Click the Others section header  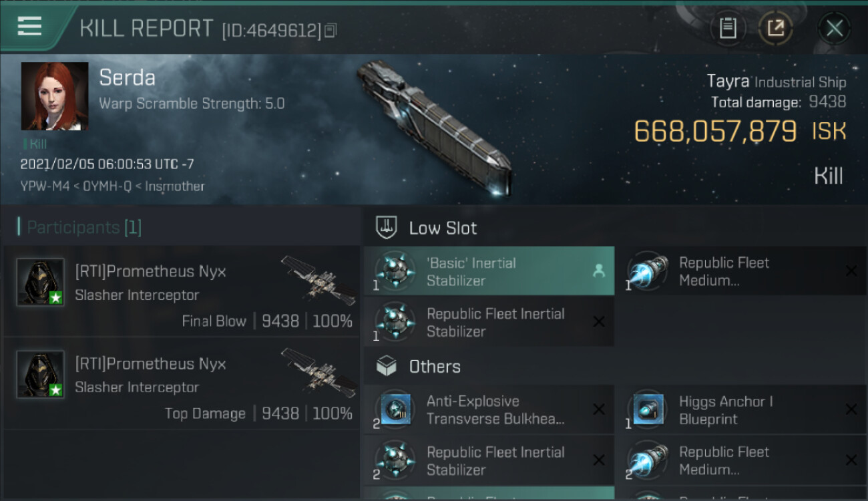[435, 366]
